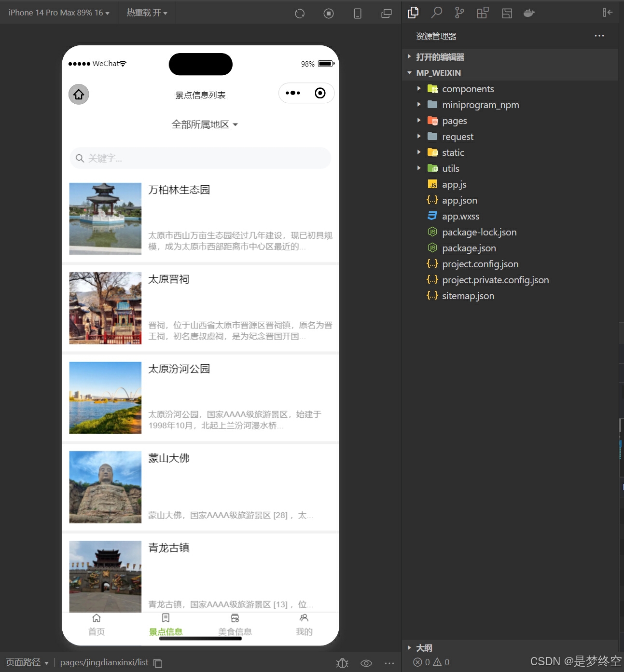Tap the mini program close circle button

320,93
